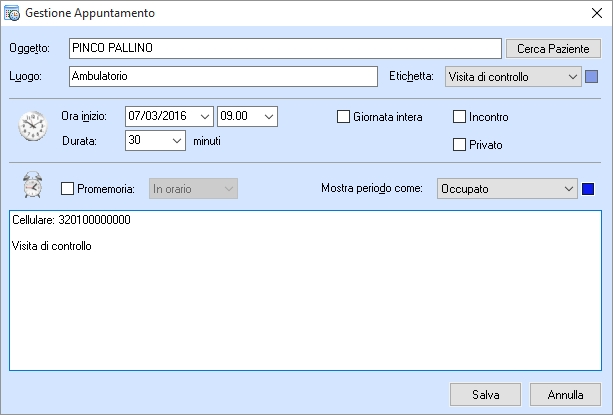Click inside the notes text area

coord(305,290)
